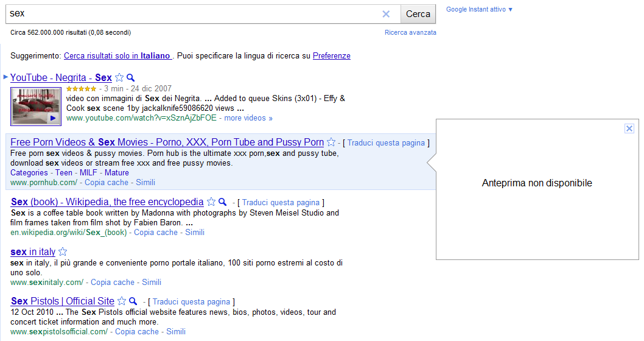Open the Sex Pistols | Official Site title
This screenshot has height=341, width=644.
[x=63, y=301]
